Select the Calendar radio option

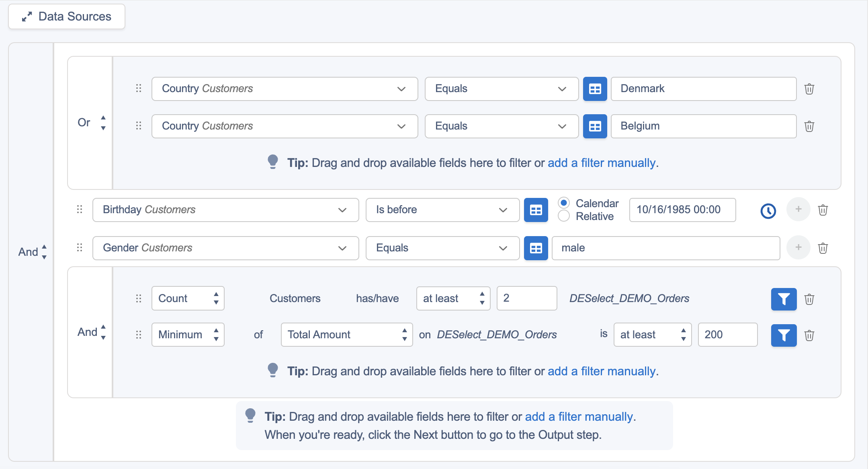coord(564,203)
